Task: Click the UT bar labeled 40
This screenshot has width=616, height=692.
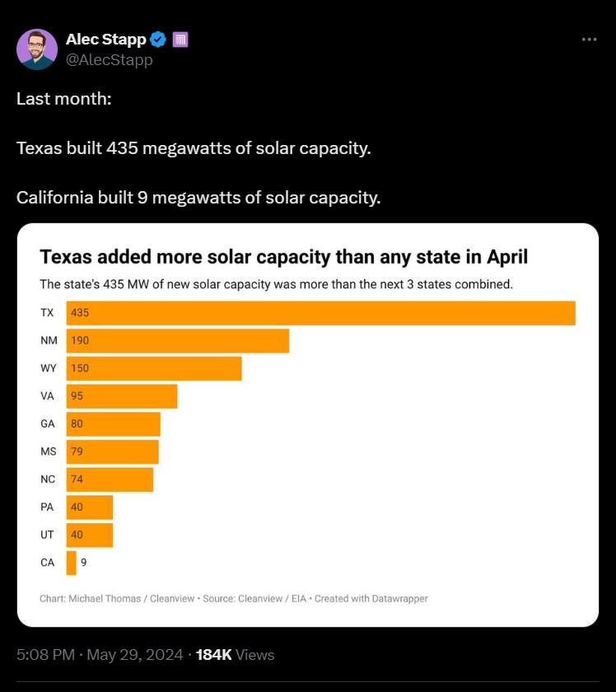Action: click(90, 535)
